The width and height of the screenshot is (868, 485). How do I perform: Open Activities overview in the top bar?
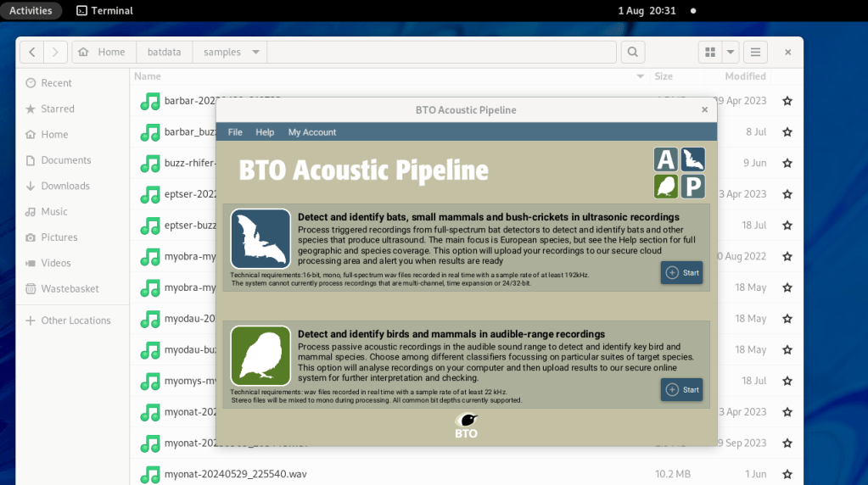31,10
